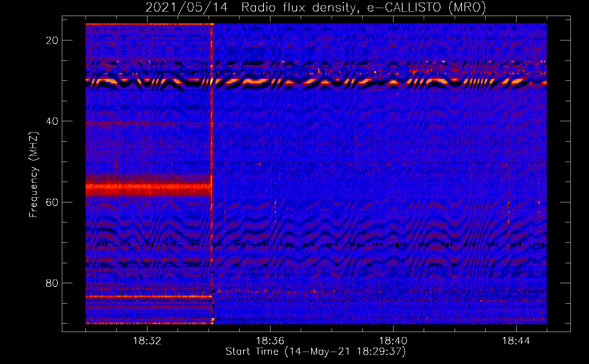589x364 pixels.
Task: Click the '18:32' time tick label
Action: pyautogui.click(x=147, y=341)
